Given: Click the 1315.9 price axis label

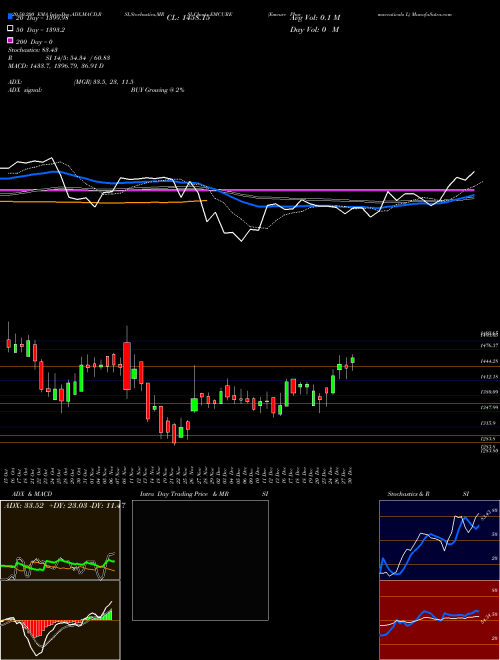Looking at the screenshot, I should 490,423.
